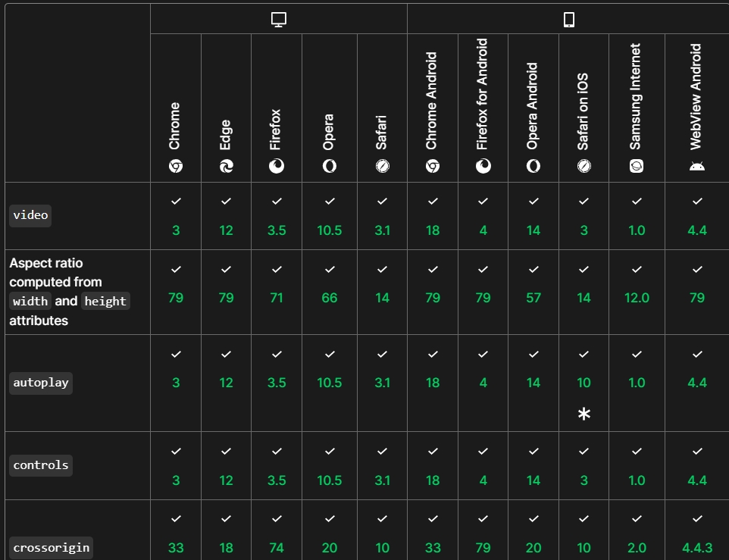Select the autoplay feature label
The width and height of the screenshot is (729, 560).
(x=41, y=383)
